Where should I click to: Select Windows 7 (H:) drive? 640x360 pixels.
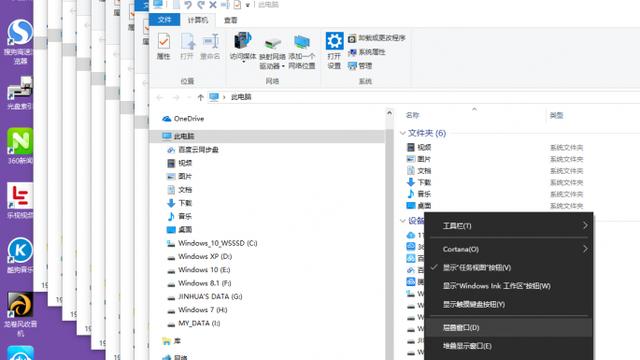(197, 310)
